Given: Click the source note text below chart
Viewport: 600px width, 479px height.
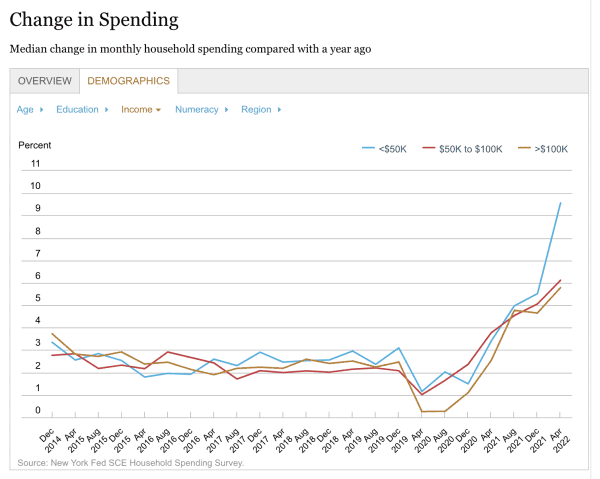Looking at the screenshot, I should click(130, 463).
